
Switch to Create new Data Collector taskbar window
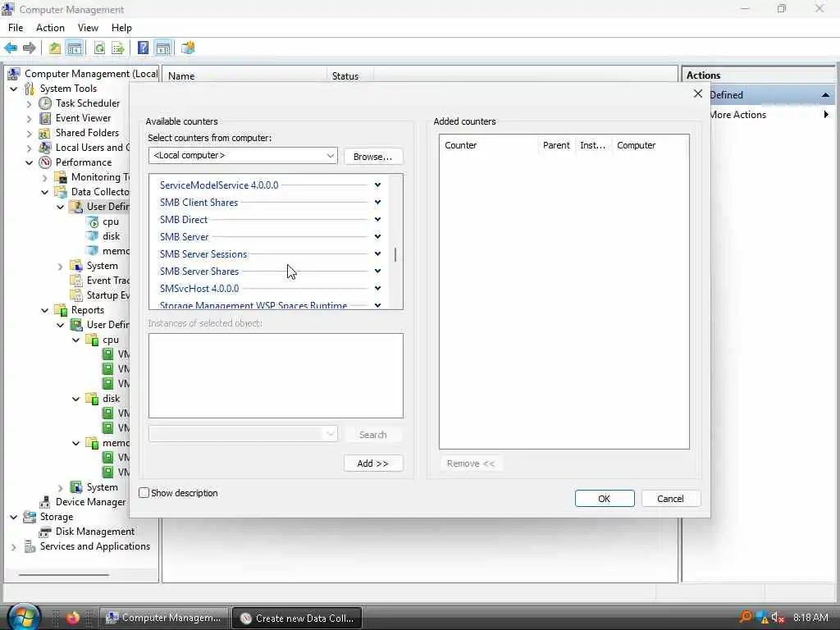coord(297,618)
